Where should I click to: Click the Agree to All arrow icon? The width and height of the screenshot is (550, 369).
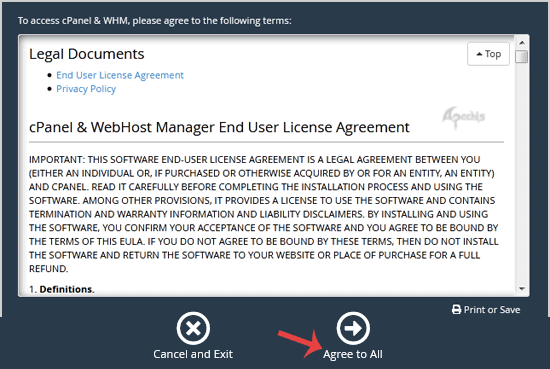353,328
